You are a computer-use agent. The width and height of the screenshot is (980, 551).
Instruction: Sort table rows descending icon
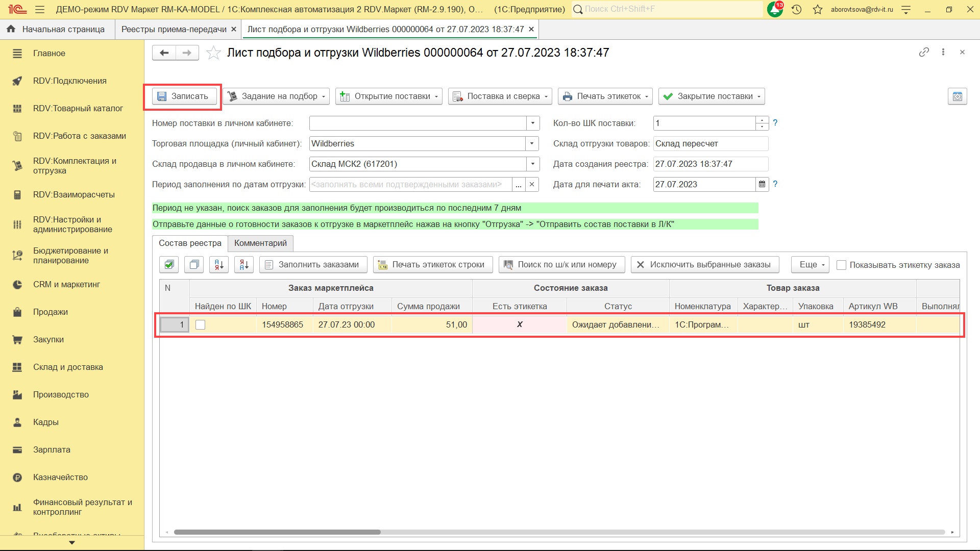[x=244, y=264]
